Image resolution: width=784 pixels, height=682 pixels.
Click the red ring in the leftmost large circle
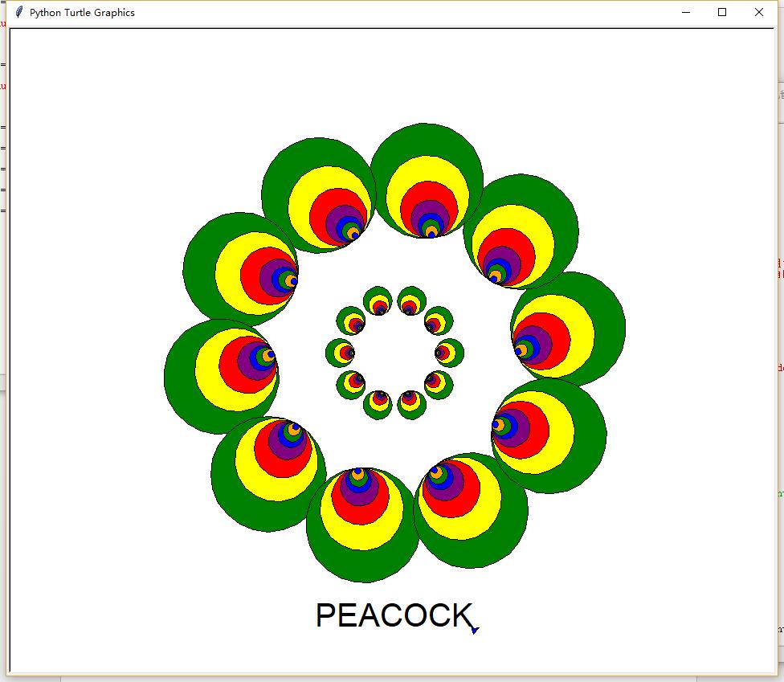(x=235, y=370)
